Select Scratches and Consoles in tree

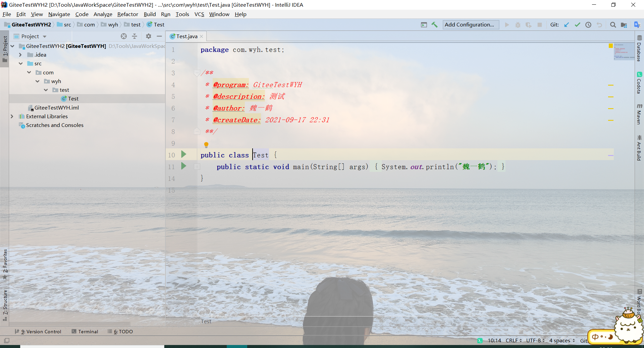tap(51, 125)
